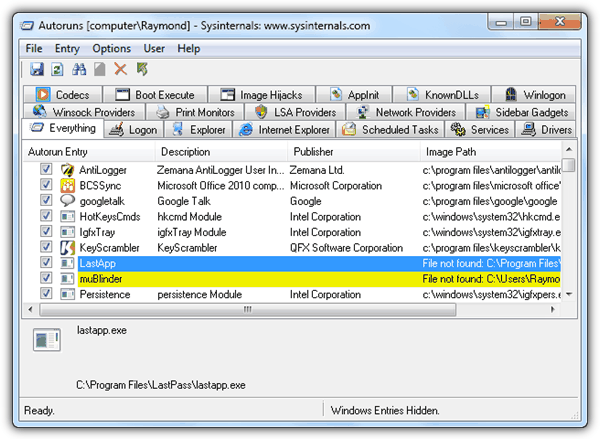Click the Properties page toolbar icon
The height and width of the screenshot is (439, 600).
coord(99,69)
